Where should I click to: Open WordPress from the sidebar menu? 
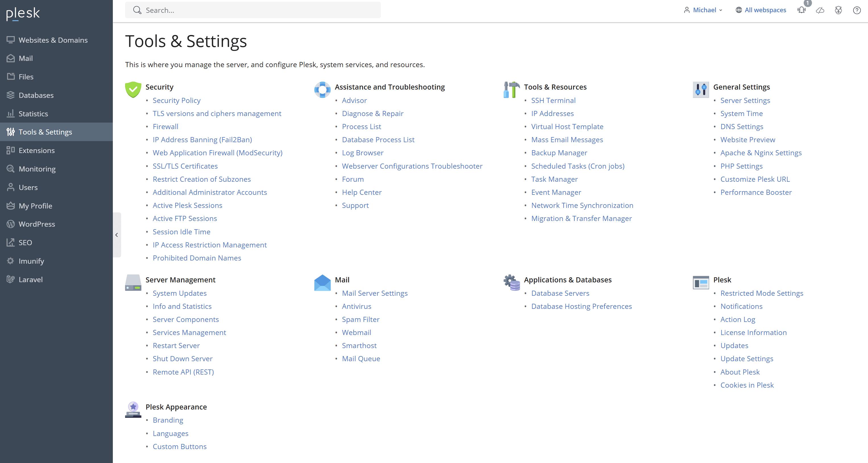tap(56, 224)
